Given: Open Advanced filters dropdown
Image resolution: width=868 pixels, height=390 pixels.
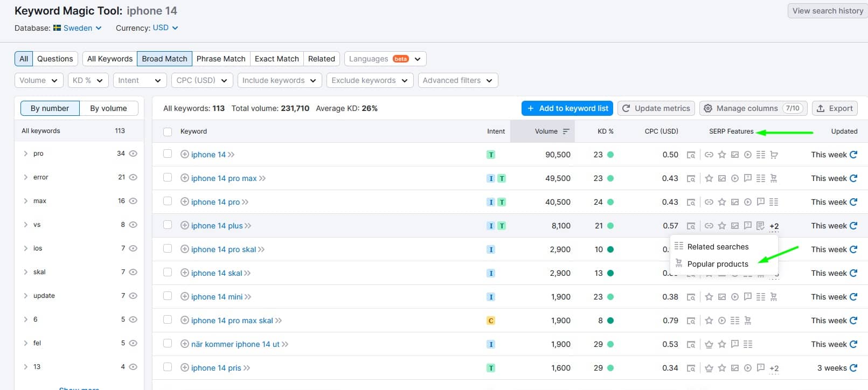Looking at the screenshot, I should (x=458, y=80).
